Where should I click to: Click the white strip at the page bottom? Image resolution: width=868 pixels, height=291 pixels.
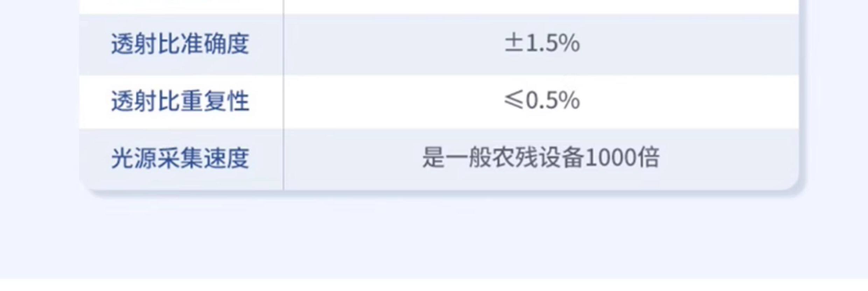(434, 285)
